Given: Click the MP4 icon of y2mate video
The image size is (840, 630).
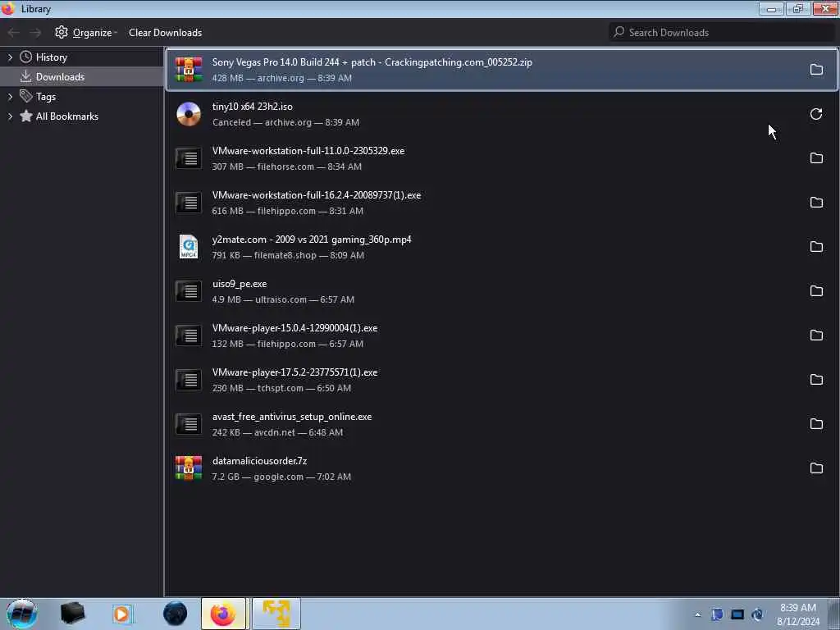Looking at the screenshot, I should coord(189,247).
